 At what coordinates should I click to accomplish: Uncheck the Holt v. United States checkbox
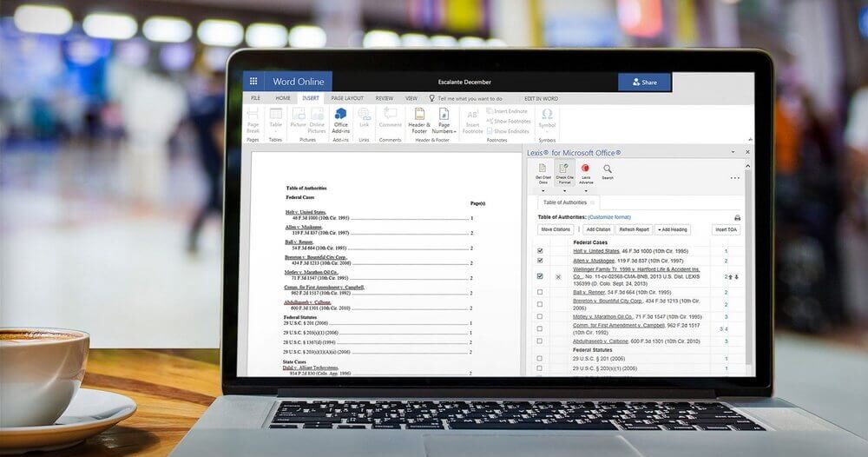540,251
